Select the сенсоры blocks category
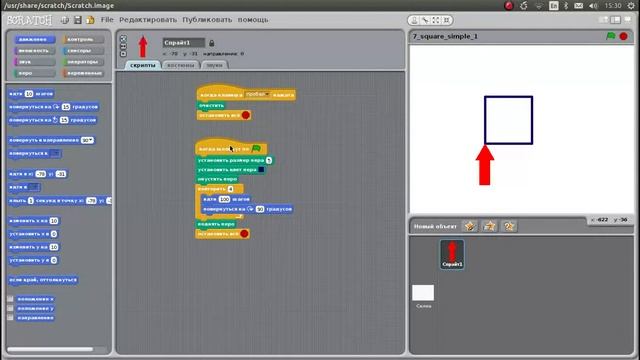The height and width of the screenshot is (360, 640). pyautogui.click(x=83, y=51)
